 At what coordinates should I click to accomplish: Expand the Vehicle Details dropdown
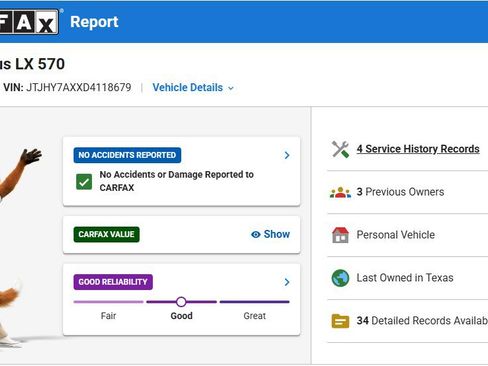click(193, 88)
